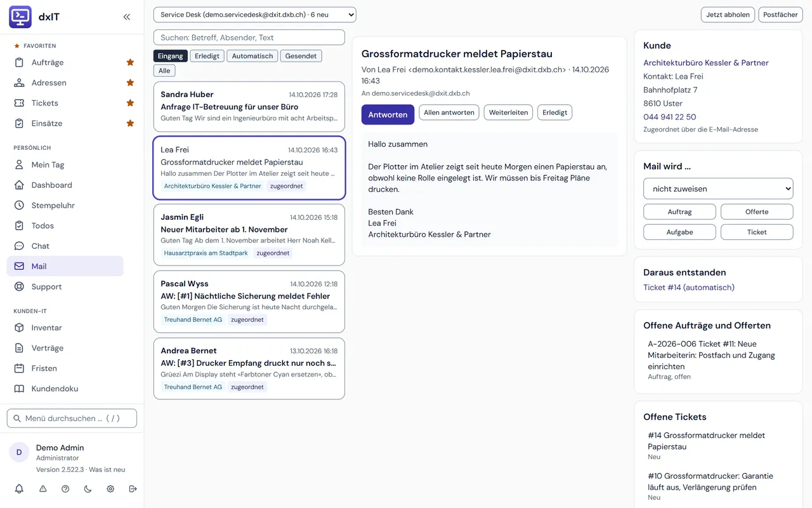Focus the mail search field
812x508 pixels.
tap(249, 37)
